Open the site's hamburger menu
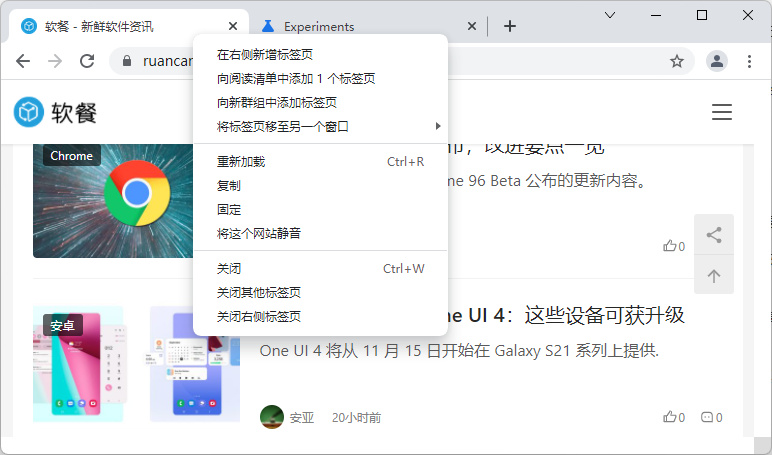This screenshot has width=772, height=455. click(x=722, y=112)
